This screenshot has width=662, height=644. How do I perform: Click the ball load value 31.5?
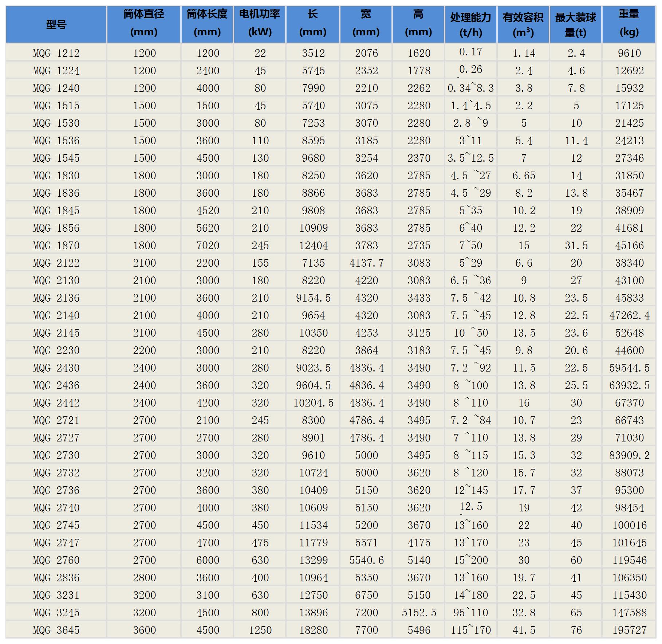pyautogui.click(x=576, y=246)
